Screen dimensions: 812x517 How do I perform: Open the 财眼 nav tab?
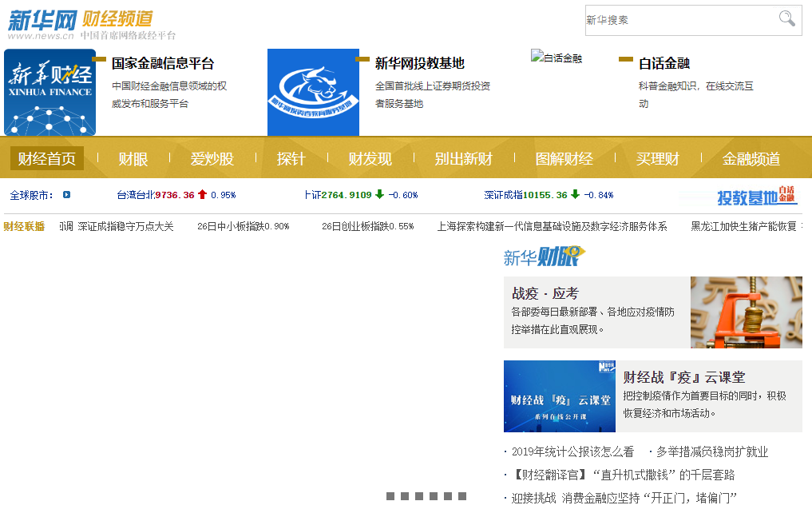133,158
